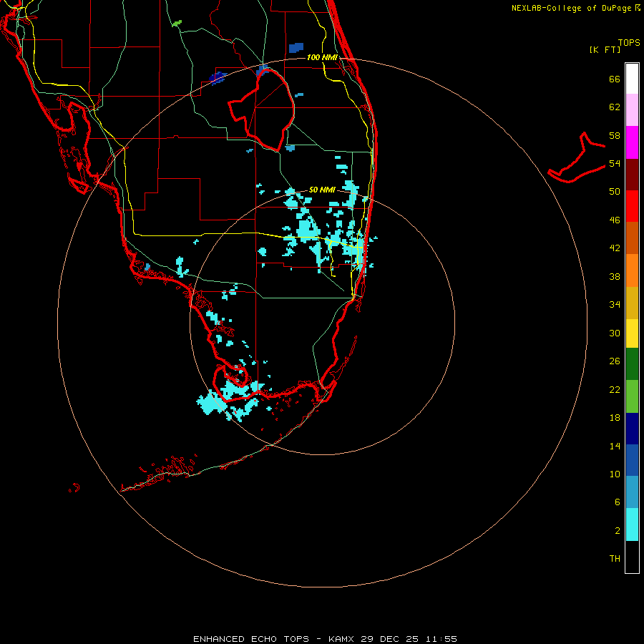Click the TH threshold label on scale
This screenshot has width=644, height=644.
pos(615,559)
